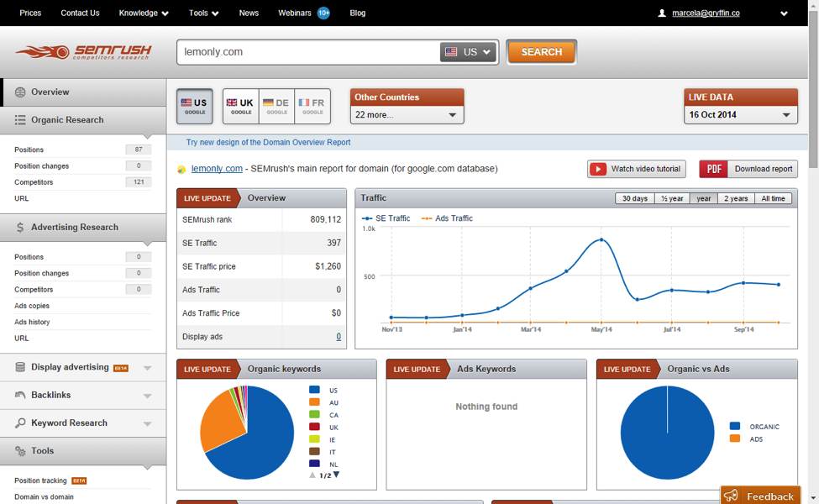Click the Overview globe icon in sidebar
The width and height of the screenshot is (819, 504).
[20, 92]
